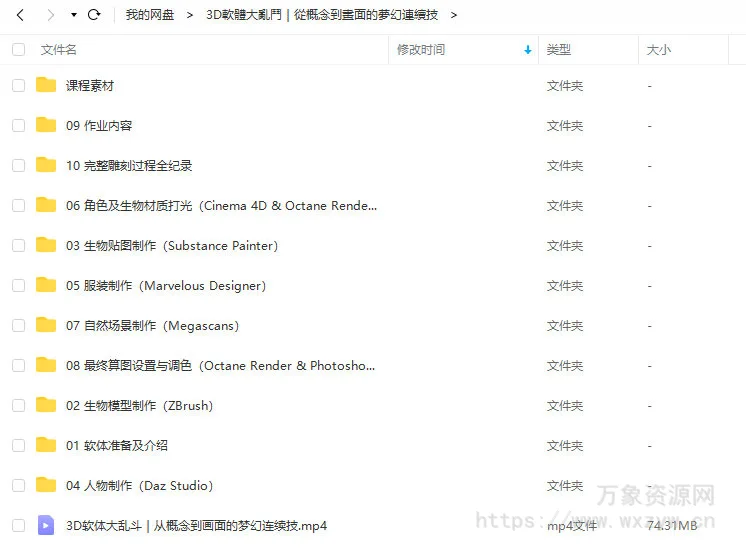
Task: Click folder icon for 09 作业内容
Action: (x=46, y=125)
